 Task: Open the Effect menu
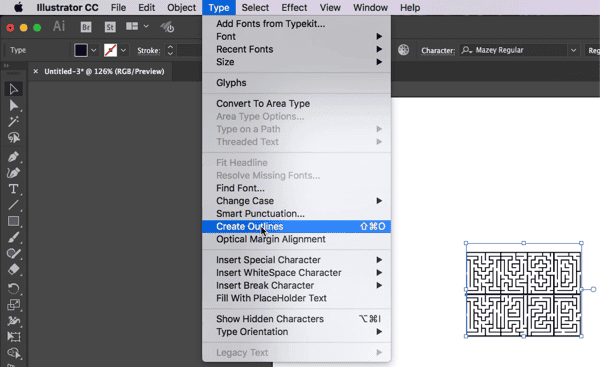pyautogui.click(x=294, y=7)
